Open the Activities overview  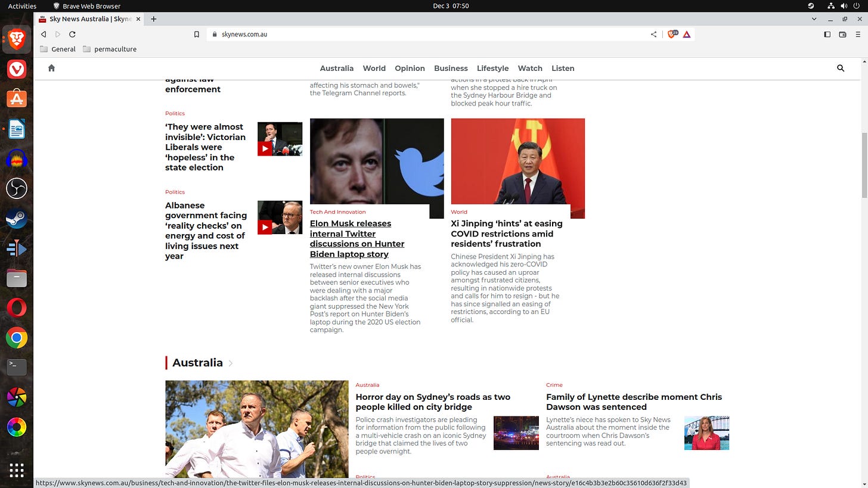point(22,6)
